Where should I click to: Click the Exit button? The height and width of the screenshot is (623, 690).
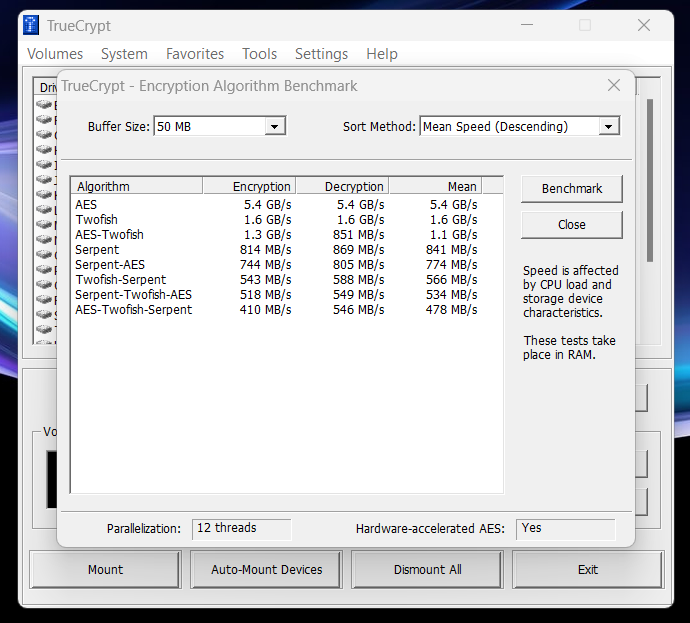(x=588, y=570)
